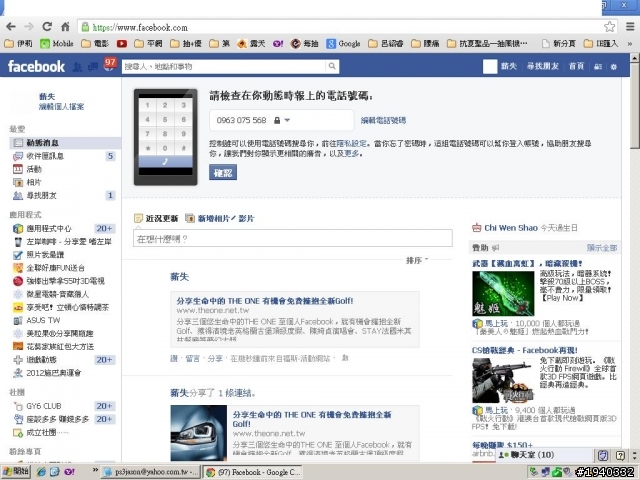Click the green sword game ad image
The width and height of the screenshot is (640, 480).
click(503, 293)
